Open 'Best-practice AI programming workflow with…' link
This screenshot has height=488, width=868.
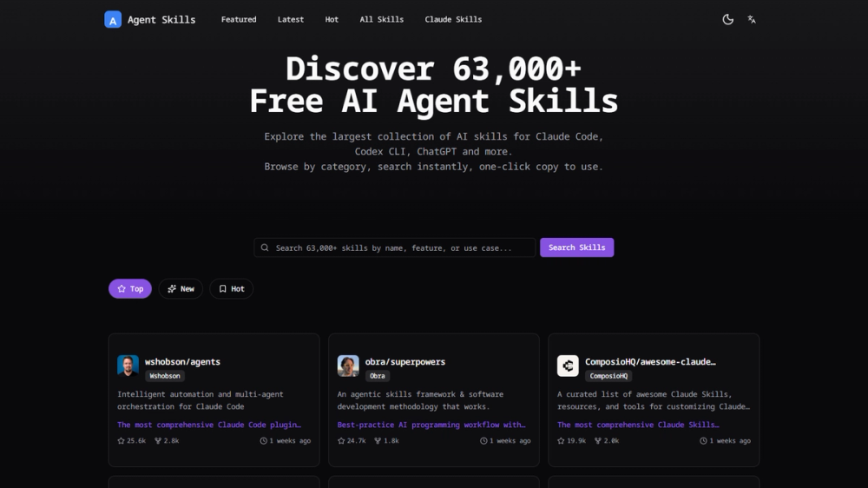click(x=431, y=425)
